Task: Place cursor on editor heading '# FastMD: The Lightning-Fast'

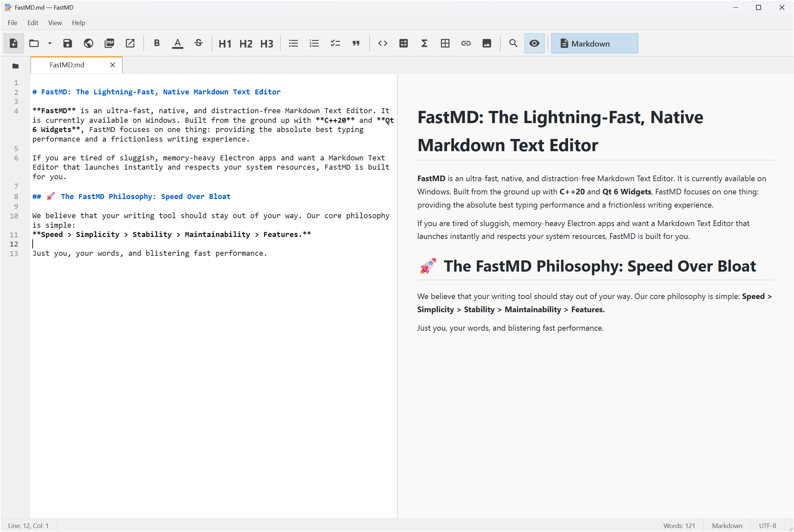Action: (157, 92)
